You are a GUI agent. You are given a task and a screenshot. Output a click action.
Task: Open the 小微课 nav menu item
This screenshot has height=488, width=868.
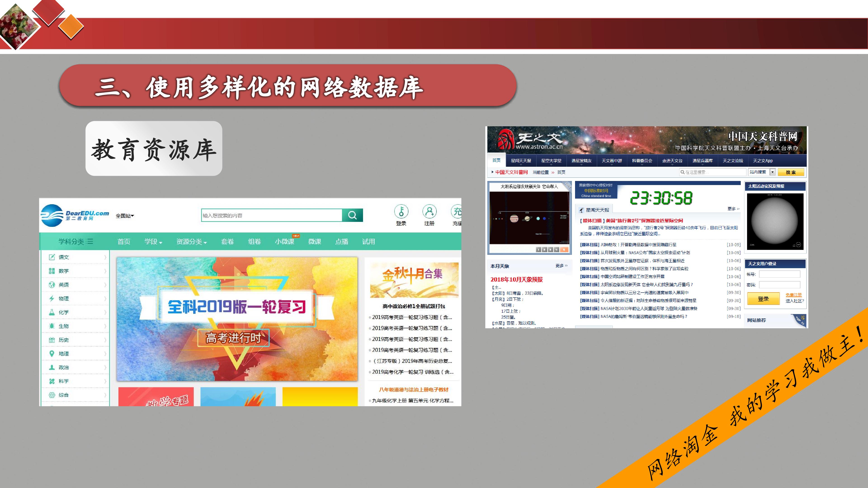(x=284, y=242)
